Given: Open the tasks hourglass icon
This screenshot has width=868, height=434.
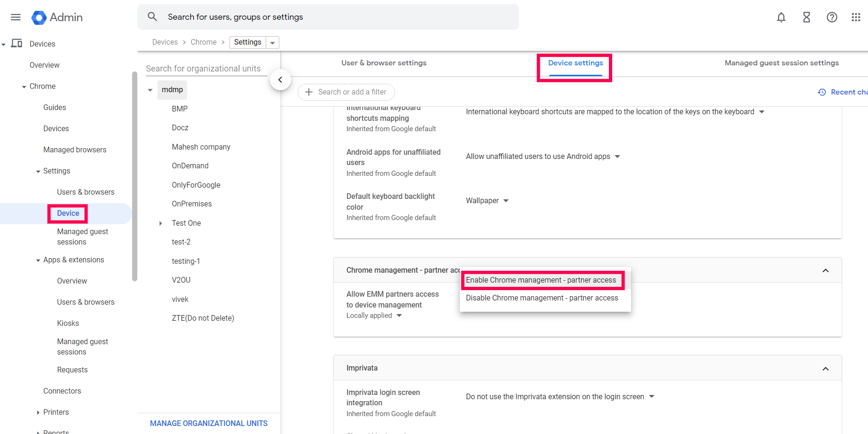Looking at the screenshot, I should tap(806, 17).
